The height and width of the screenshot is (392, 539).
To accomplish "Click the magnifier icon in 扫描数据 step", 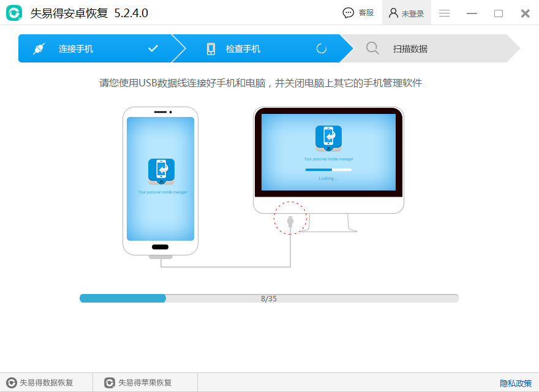I will click(x=372, y=48).
